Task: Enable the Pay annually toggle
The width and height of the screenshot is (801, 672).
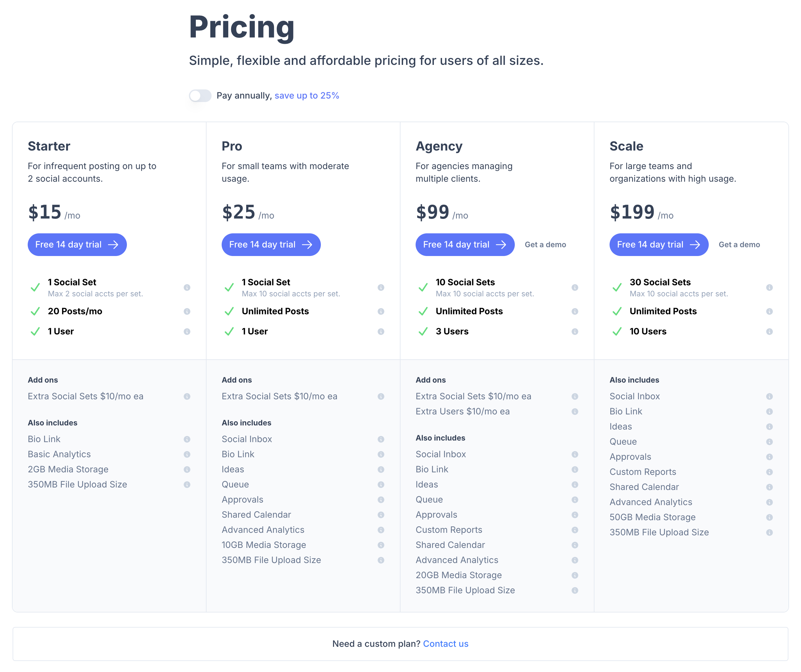Action: 200,95
